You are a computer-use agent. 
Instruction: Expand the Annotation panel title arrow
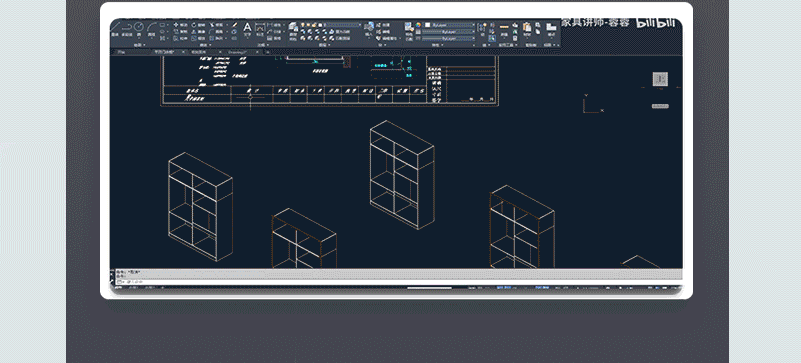click(x=268, y=45)
